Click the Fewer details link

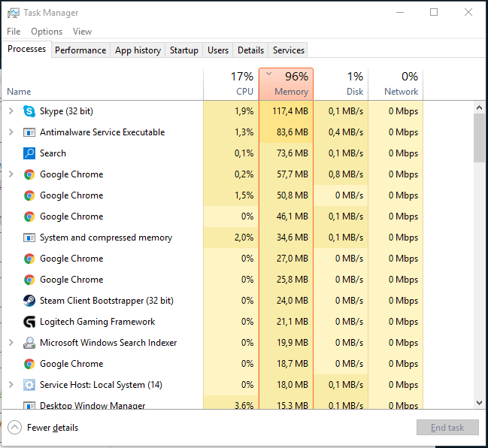53,428
